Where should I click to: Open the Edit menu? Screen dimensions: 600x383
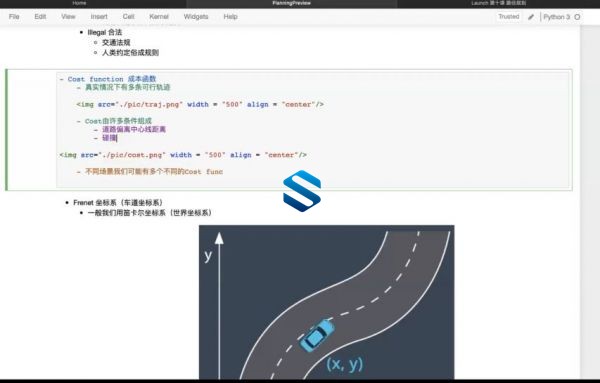coord(40,16)
